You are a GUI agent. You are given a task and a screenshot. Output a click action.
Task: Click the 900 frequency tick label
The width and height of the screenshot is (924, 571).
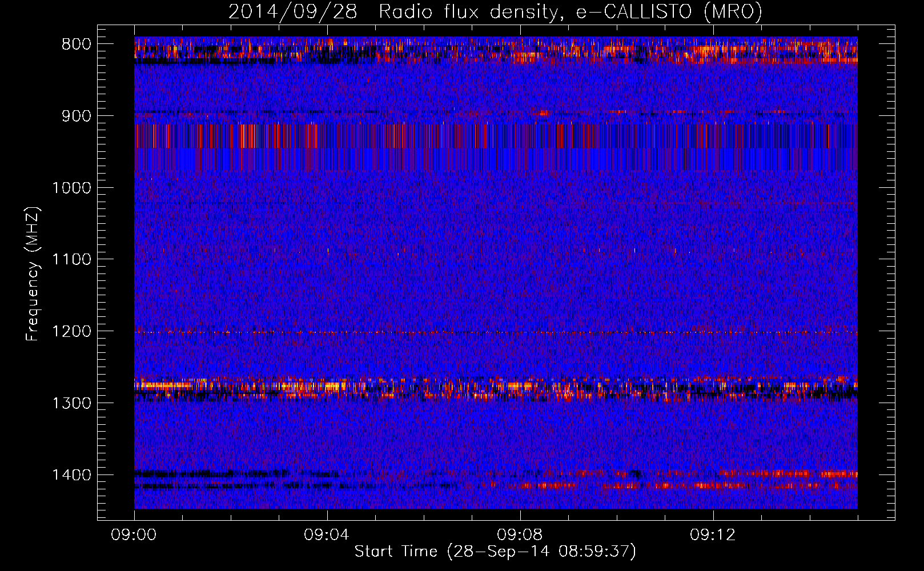tap(76, 116)
